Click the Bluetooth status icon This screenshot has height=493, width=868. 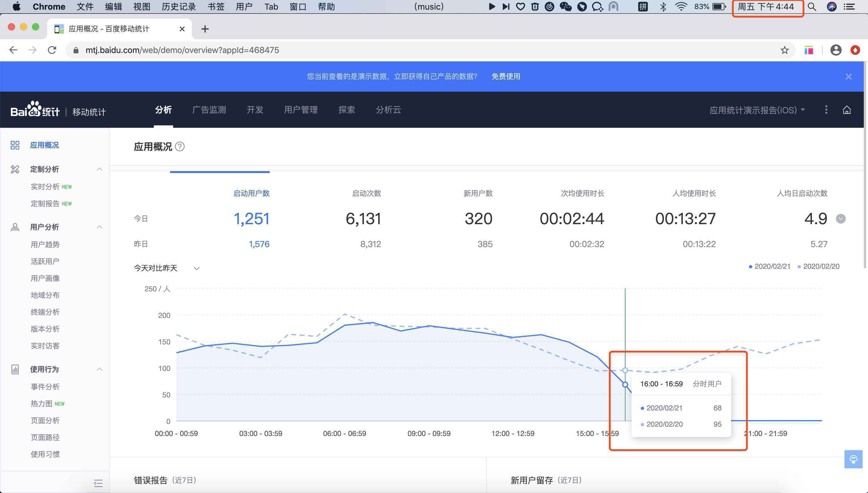coord(663,6)
